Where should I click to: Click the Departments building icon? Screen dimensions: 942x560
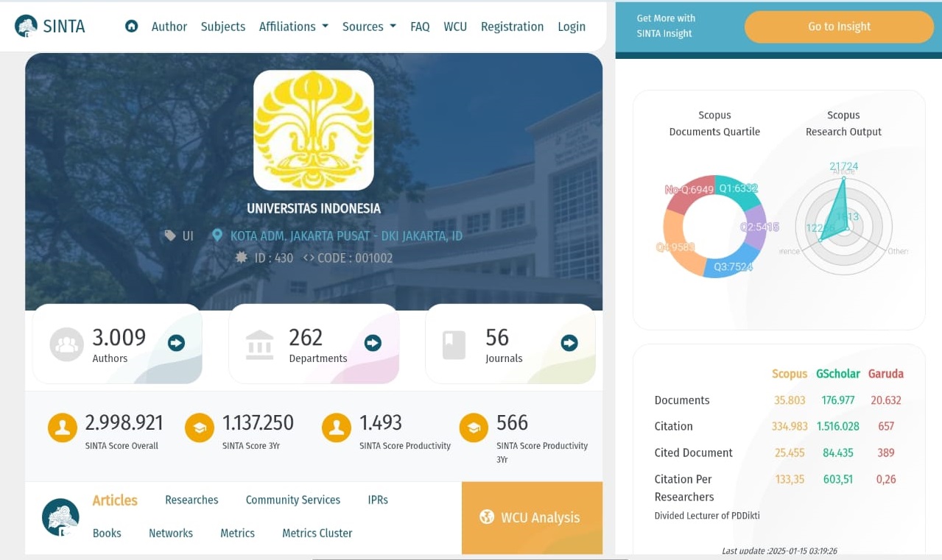tap(259, 344)
